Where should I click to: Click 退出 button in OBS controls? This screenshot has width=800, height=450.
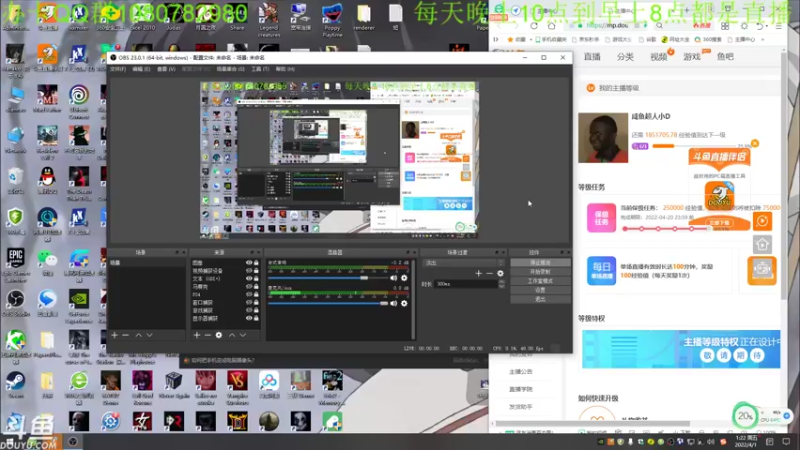[x=540, y=299]
